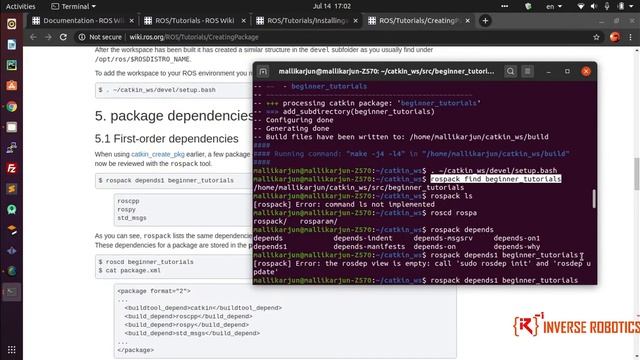Launch FileZilla from the dock

point(11,168)
